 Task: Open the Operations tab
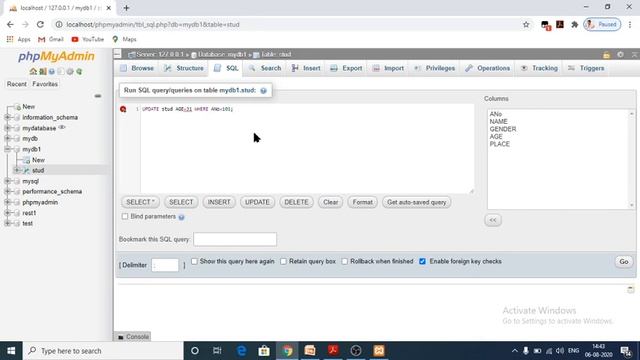point(487,68)
